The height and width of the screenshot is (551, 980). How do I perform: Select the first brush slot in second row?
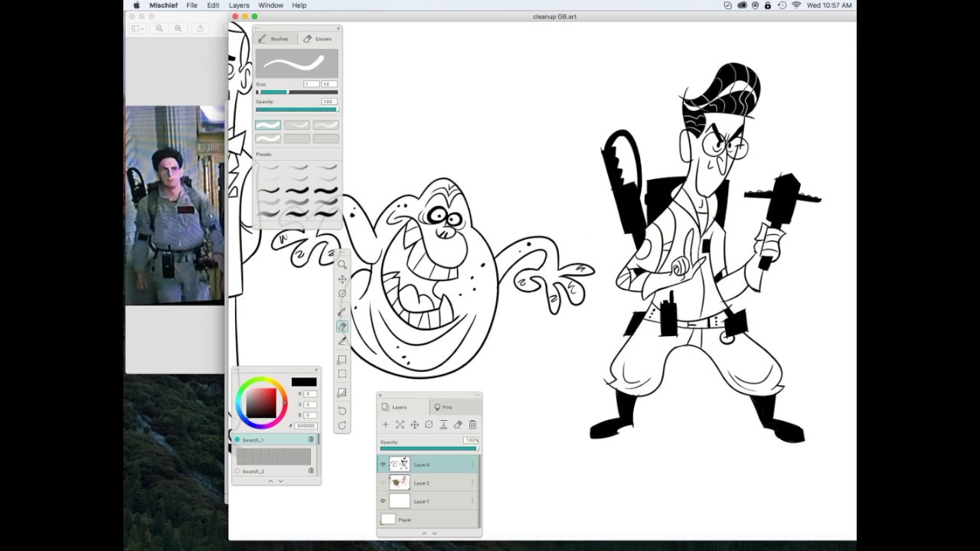(x=268, y=139)
